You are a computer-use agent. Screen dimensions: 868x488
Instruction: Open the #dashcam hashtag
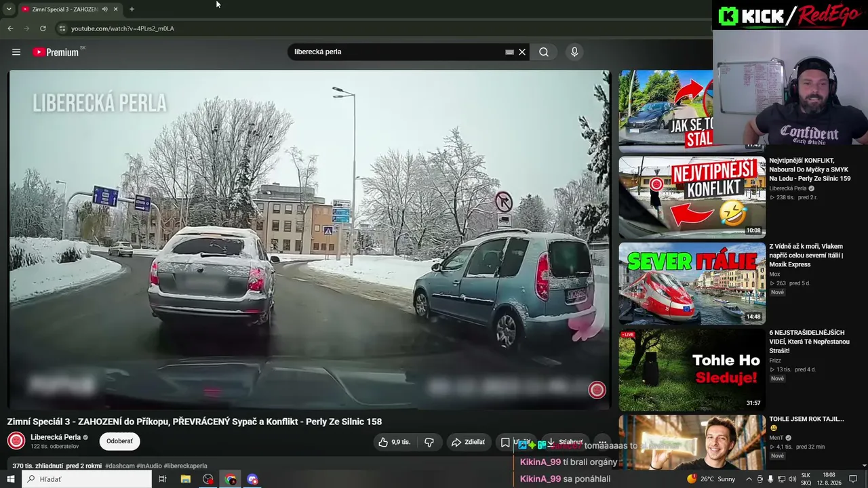120,466
